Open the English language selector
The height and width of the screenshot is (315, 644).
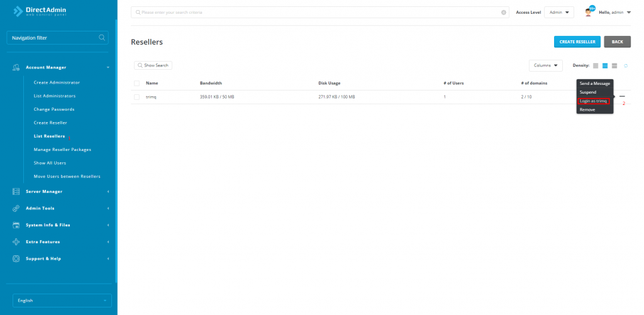click(x=62, y=301)
